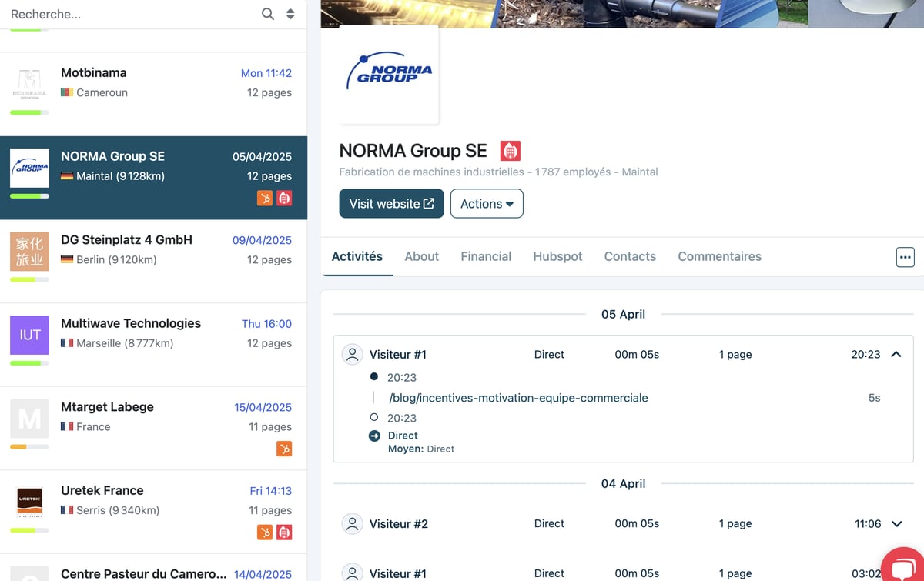The width and height of the screenshot is (924, 581).
Task: Open the Hubspot tab
Action: tap(557, 256)
